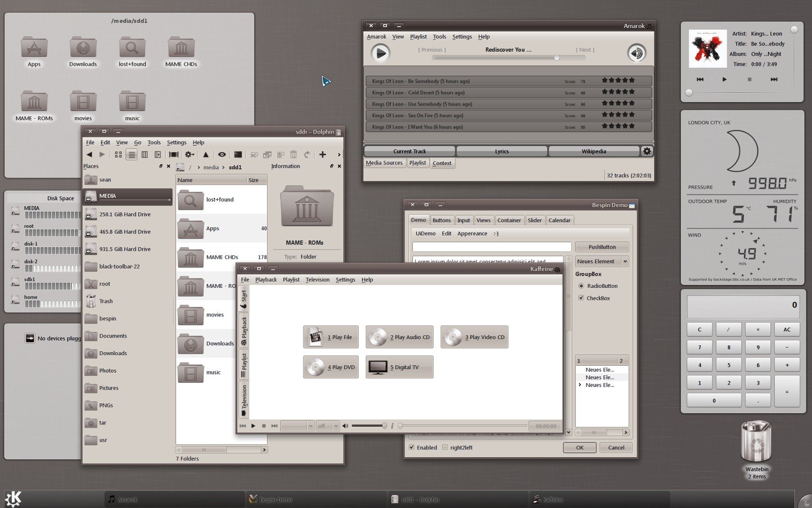Screen dimensions: 812x508
Task: Choose Play Video CD in Kaffeine
Action: pyautogui.click(x=474, y=337)
